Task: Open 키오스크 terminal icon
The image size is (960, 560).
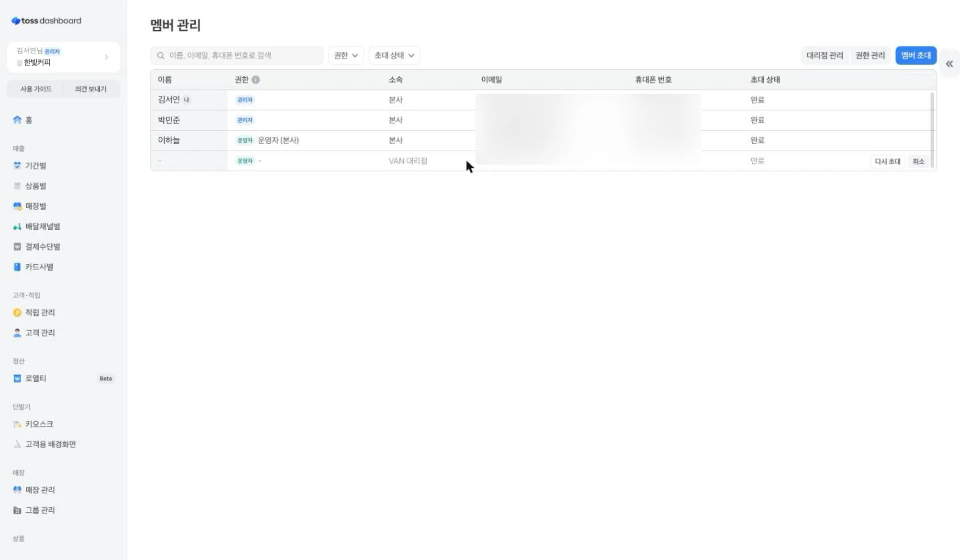Action: point(17,424)
